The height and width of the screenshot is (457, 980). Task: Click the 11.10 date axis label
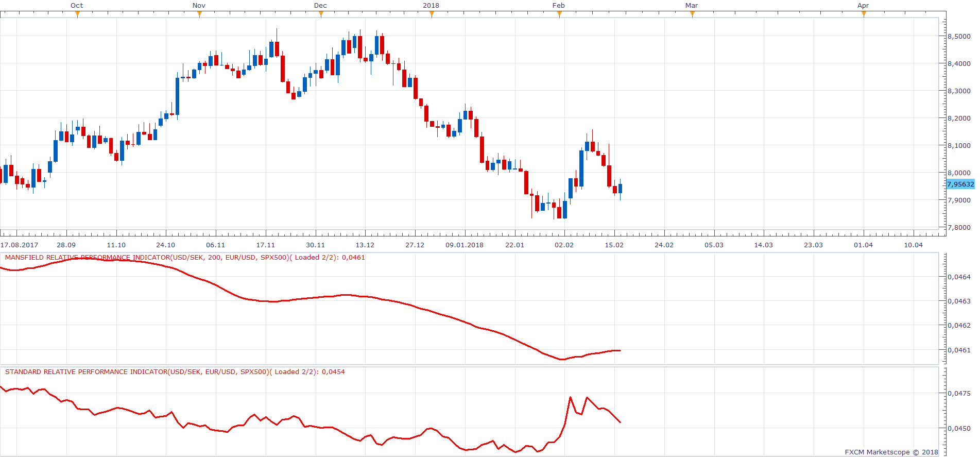click(116, 245)
